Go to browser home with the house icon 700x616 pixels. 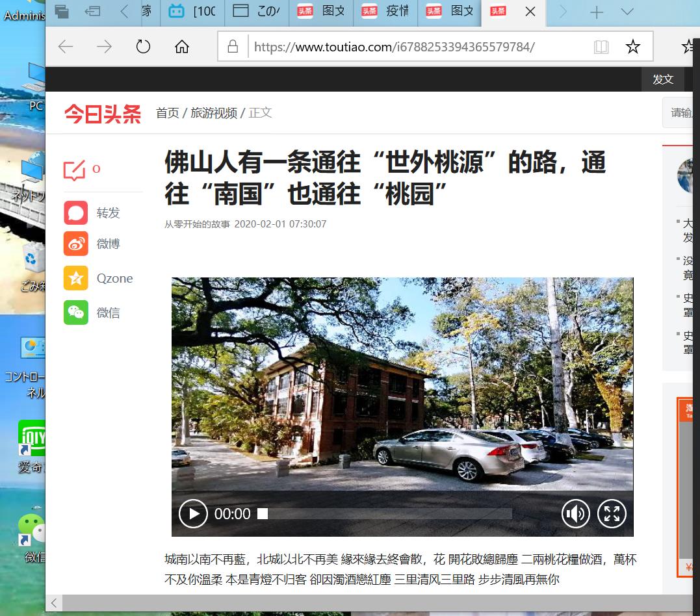coord(181,46)
